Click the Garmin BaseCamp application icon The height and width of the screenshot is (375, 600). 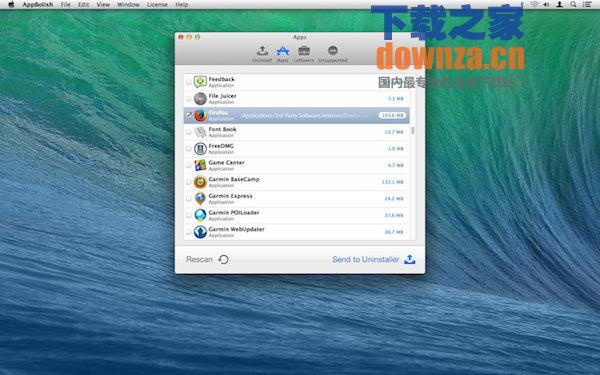pyautogui.click(x=200, y=182)
